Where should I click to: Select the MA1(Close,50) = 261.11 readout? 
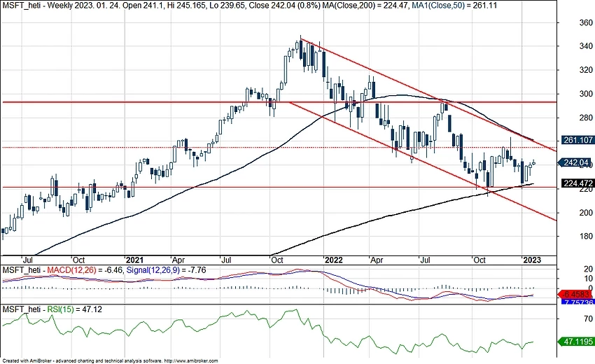[x=454, y=6]
